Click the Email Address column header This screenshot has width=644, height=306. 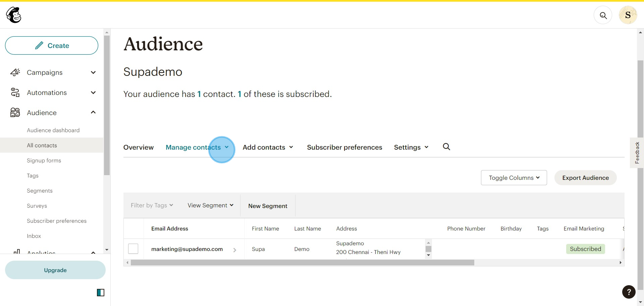pyautogui.click(x=170, y=228)
